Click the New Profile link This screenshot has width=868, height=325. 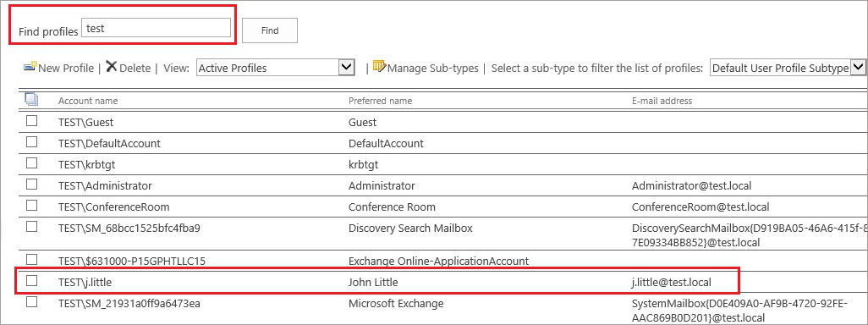coord(66,68)
